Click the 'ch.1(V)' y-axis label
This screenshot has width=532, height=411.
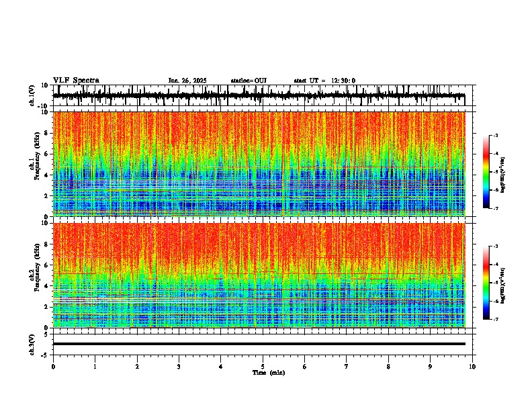tap(32, 95)
